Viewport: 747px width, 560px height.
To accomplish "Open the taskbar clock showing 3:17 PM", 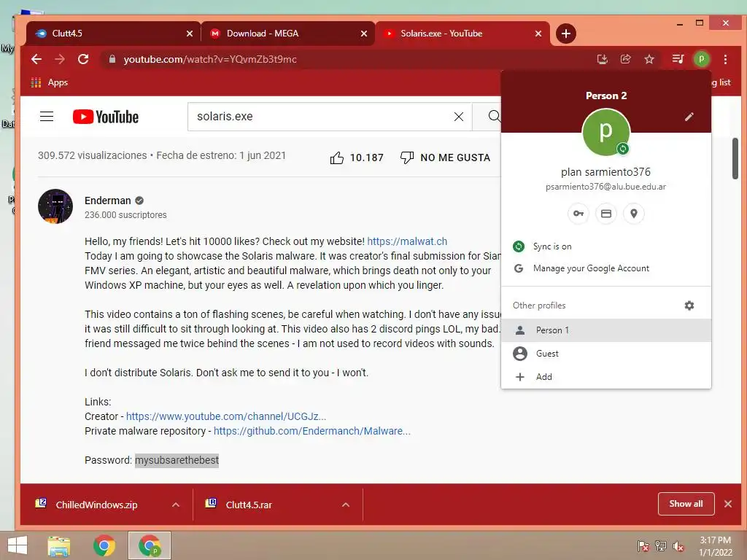I will click(715, 546).
